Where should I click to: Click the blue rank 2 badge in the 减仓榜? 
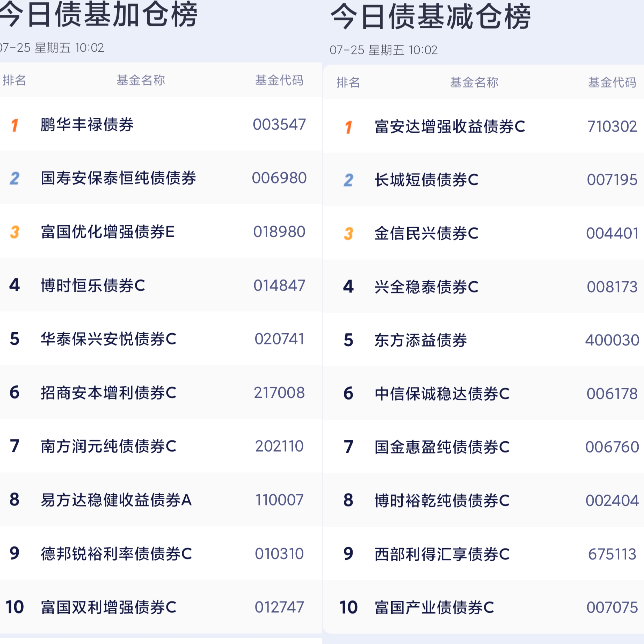pos(348,180)
